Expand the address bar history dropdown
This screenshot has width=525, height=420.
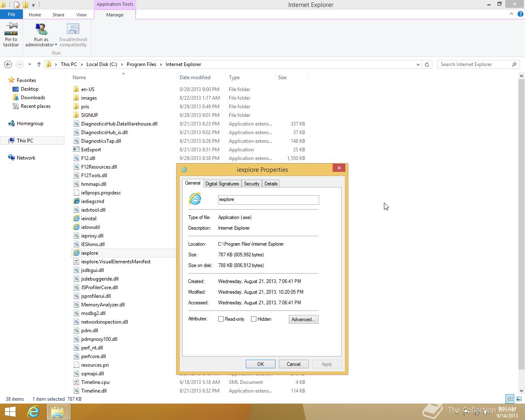(x=418, y=64)
